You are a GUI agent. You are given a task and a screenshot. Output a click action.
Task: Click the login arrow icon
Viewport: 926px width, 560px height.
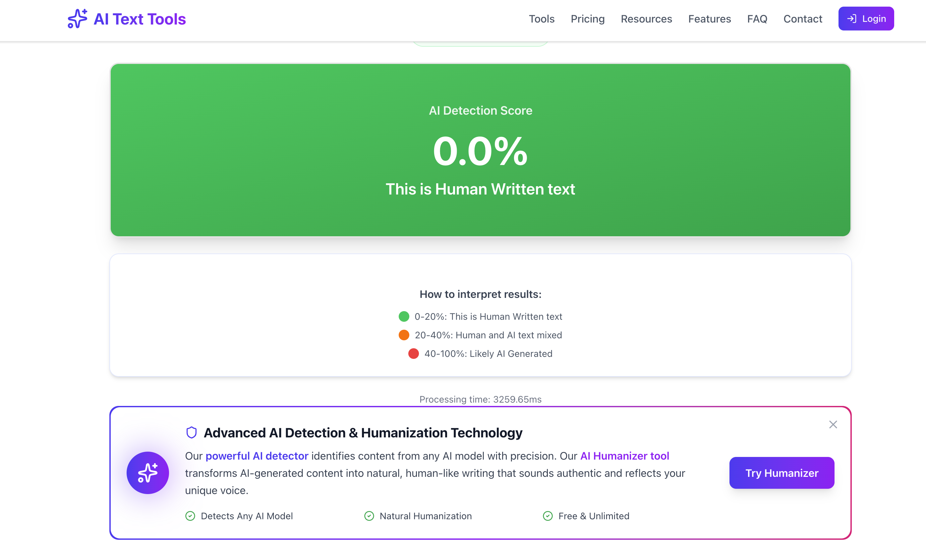(851, 19)
